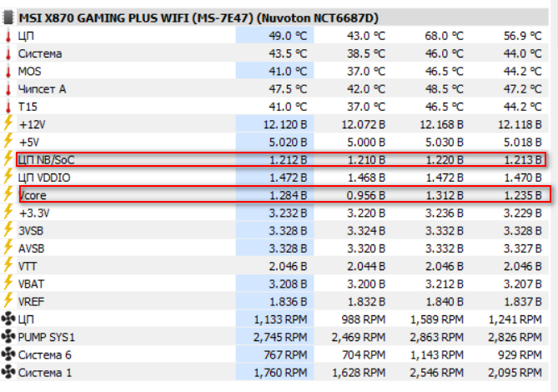Click the 0.956 В Vcore minimum value
558x392 pixels.
click(366, 196)
